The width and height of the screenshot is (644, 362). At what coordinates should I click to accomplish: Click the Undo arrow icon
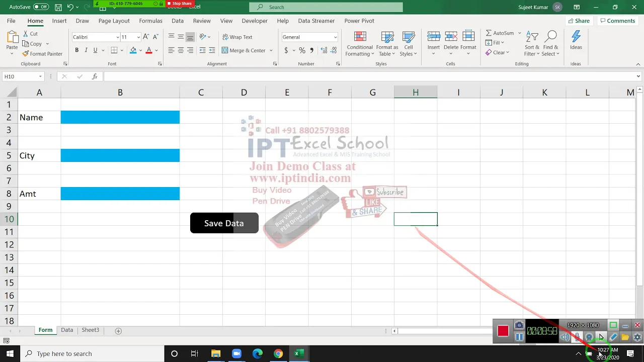tap(70, 7)
